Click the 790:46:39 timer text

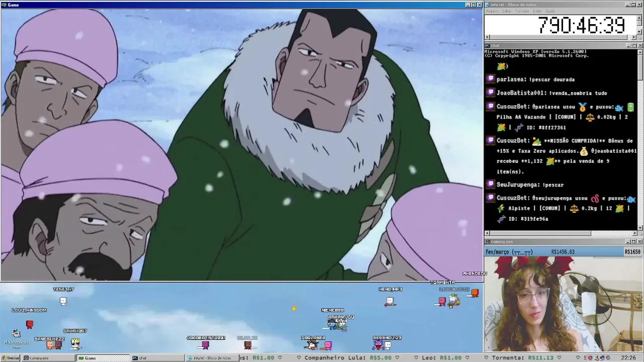pos(581,25)
